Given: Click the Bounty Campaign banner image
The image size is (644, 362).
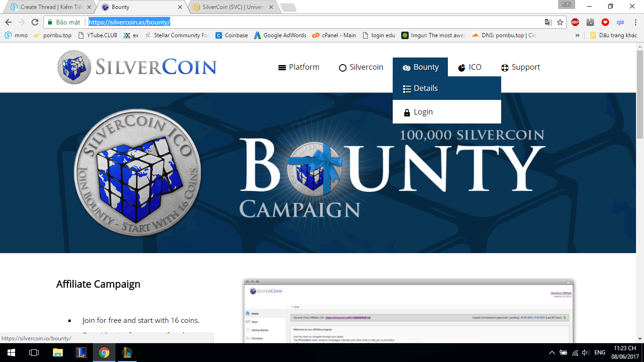Looking at the screenshot, I should click(x=318, y=173).
